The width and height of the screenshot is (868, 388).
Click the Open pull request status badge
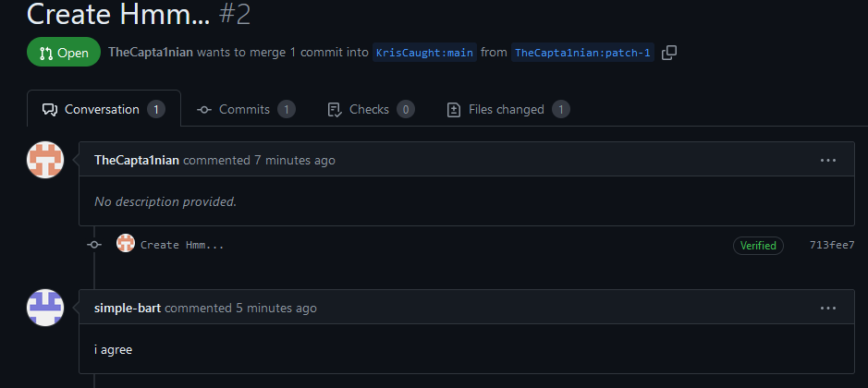click(x=64, y=53)
